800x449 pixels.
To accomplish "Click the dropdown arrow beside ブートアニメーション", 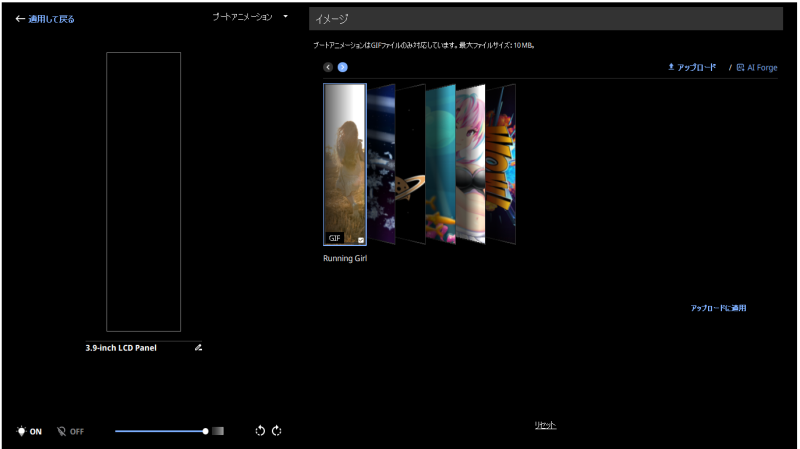I will click(285, 17).
